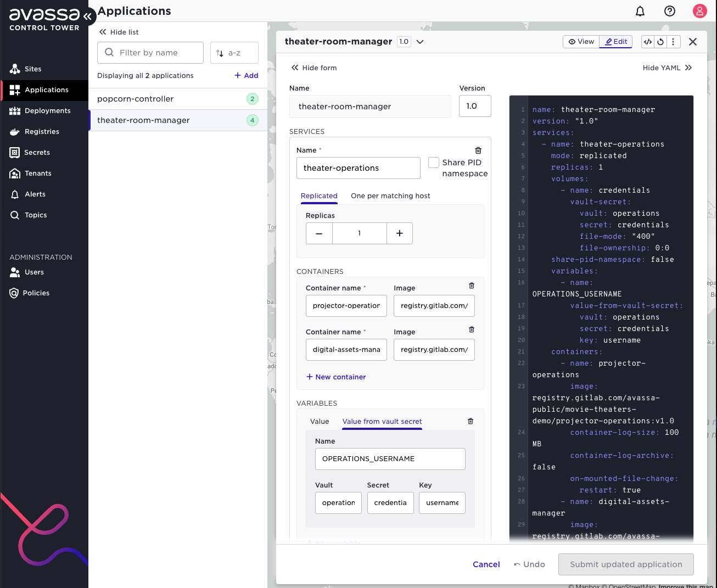The image size is (717, 588).
Task: Open the user account avatar
Action: click(x=699, y=11)
